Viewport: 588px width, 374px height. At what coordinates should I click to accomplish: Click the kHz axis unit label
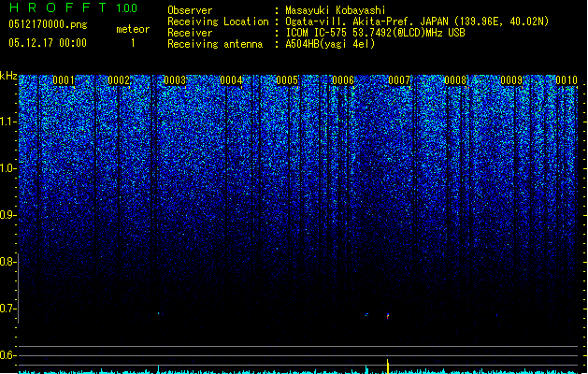pos(8,76)
